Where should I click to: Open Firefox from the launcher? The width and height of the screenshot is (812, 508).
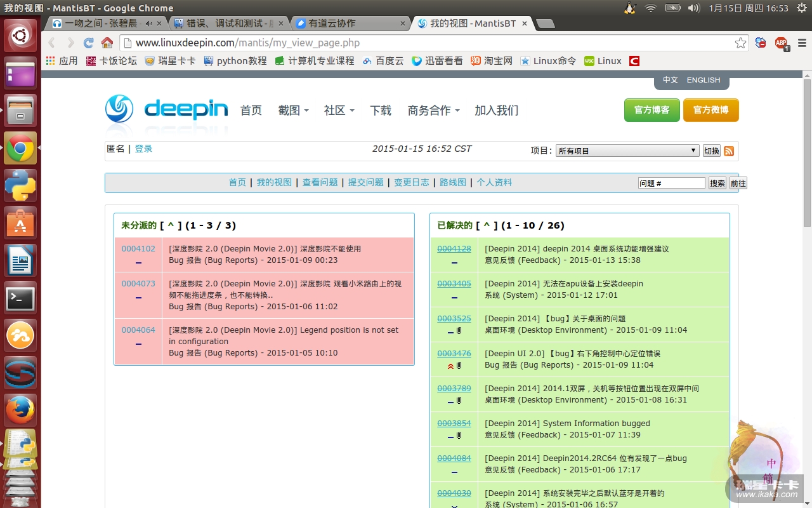20,410
